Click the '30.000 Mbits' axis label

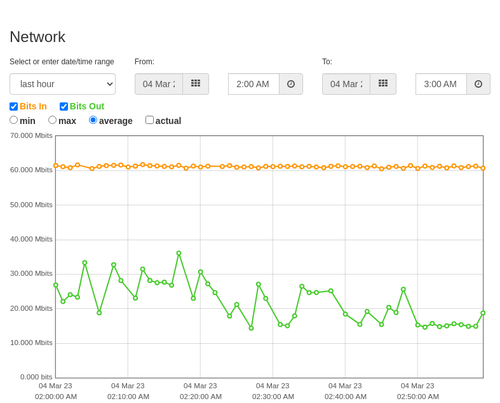click(31, 273)
